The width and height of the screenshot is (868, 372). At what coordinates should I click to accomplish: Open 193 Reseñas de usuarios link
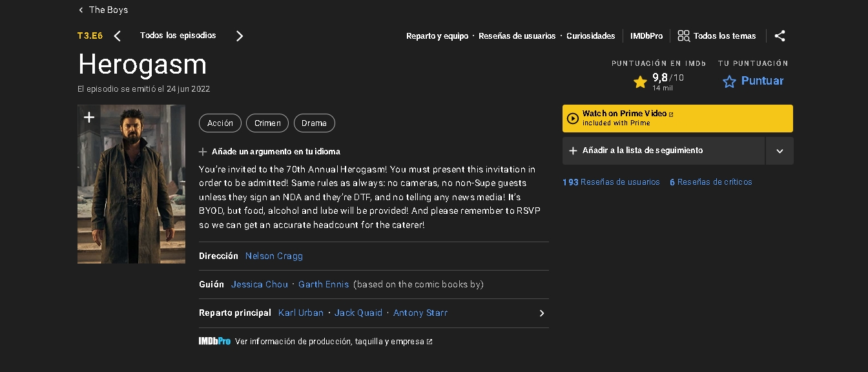pyautogui.click(x=611, y=182)
